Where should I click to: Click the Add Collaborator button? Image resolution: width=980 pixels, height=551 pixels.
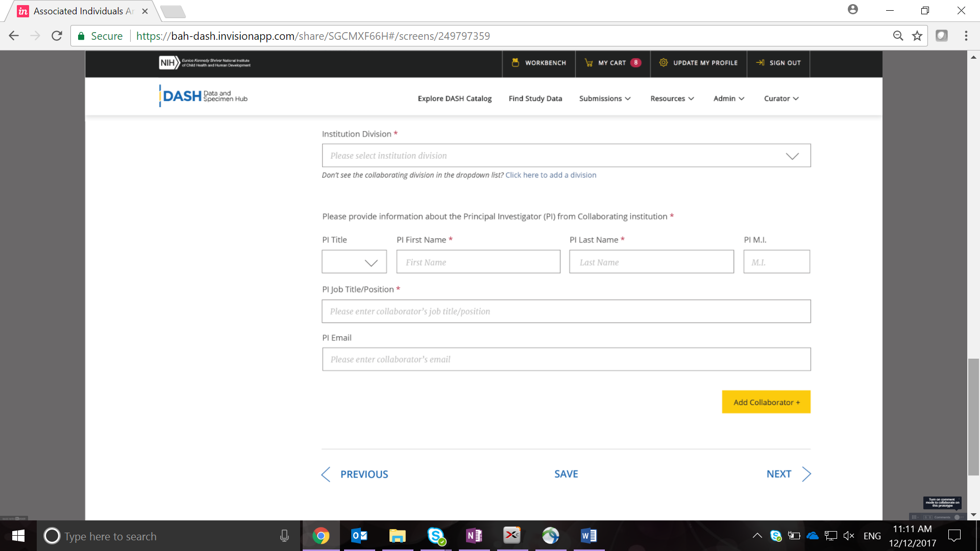coord(766,402)
